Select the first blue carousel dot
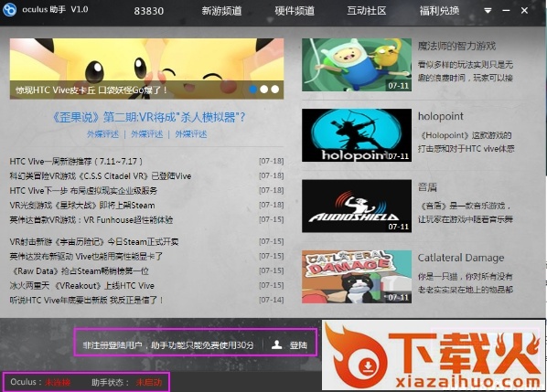The width and height of the screenshot is (547, 392). click(x=252, y=90)
